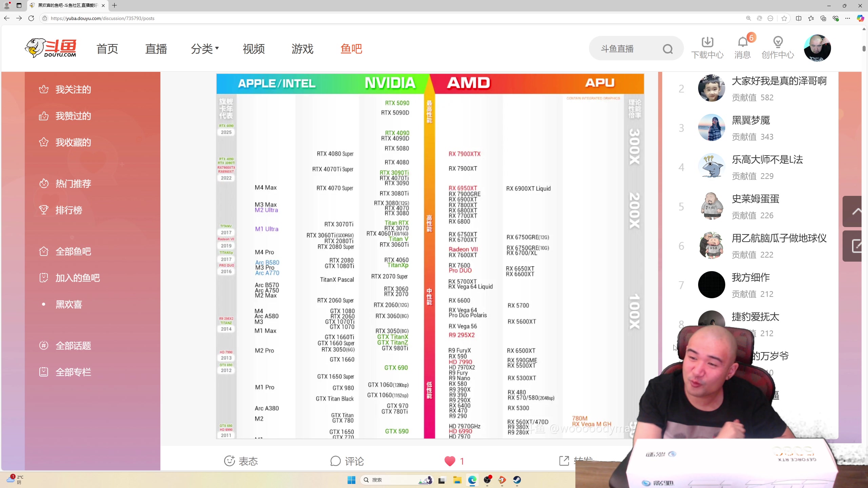Open the Windows Start menu
868x488 pixels.
tap(351, 480)
